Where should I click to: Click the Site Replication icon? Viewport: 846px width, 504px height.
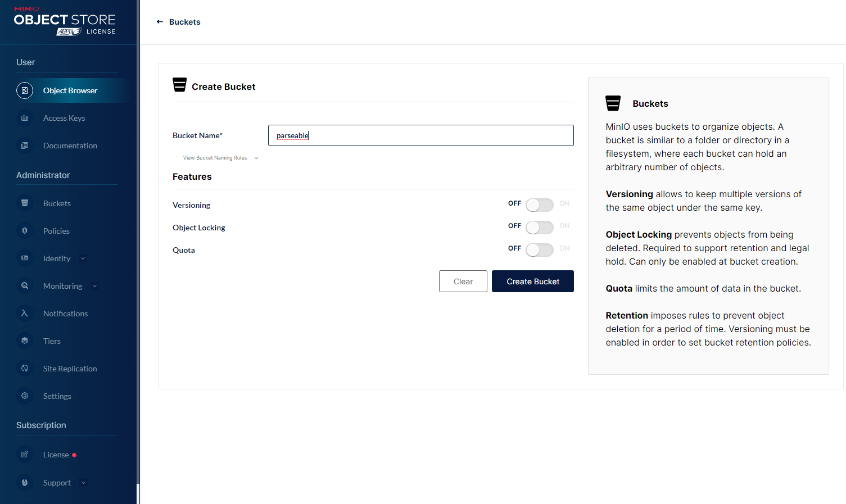[25, 369]
